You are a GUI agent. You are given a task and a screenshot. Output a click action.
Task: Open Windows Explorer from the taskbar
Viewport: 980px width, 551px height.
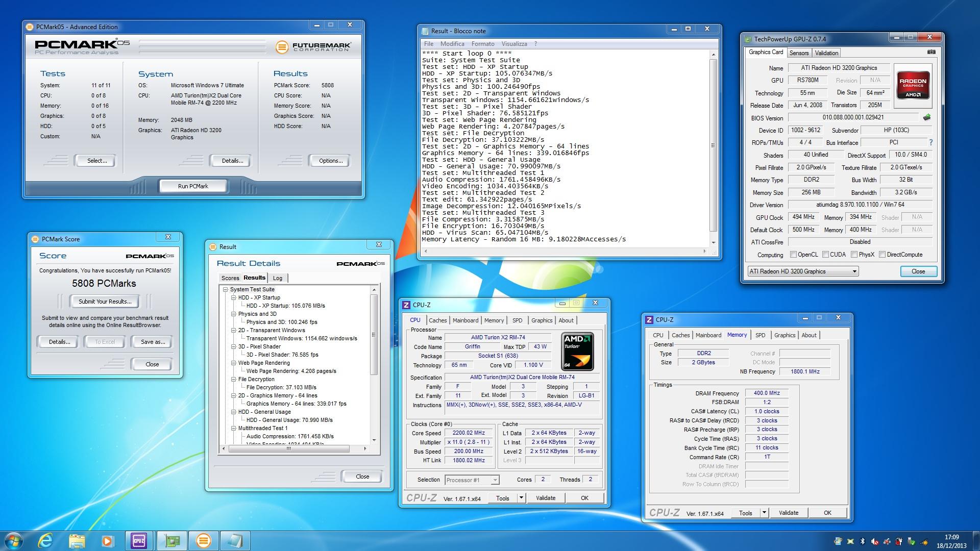(77, 540)
